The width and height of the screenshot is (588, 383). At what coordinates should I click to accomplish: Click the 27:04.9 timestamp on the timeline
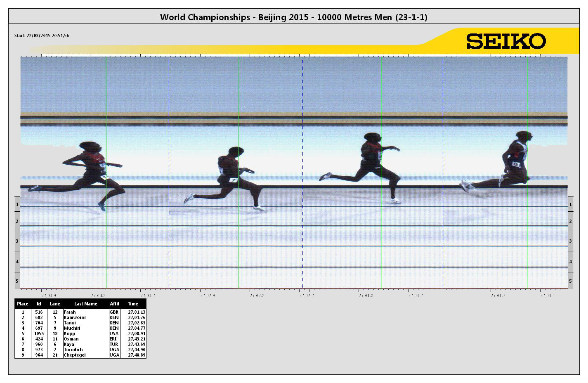49,296
